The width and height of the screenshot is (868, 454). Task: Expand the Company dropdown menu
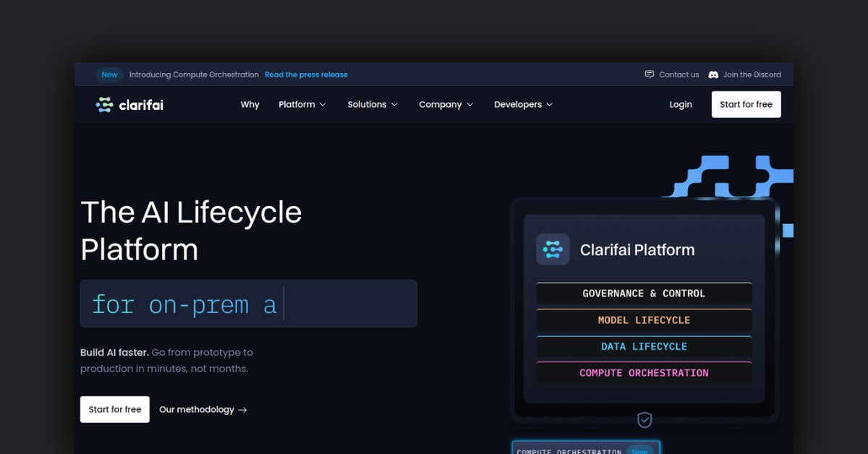tap(446, 105)
